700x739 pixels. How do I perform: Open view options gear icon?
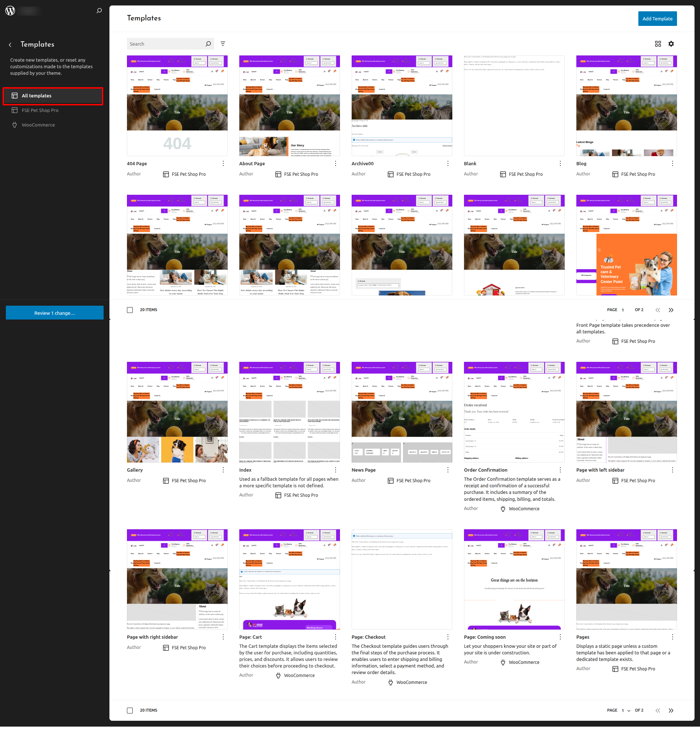point(671,44)
